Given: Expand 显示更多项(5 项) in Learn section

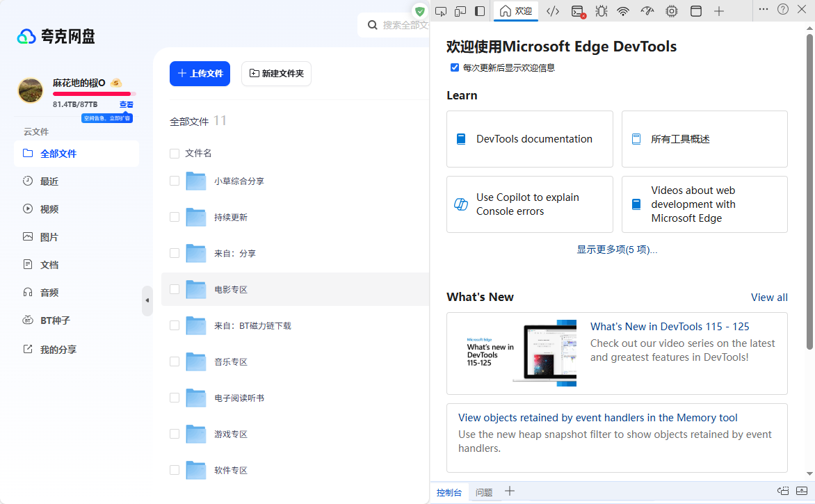Looking at the screenshot, I should pos(617,250).
